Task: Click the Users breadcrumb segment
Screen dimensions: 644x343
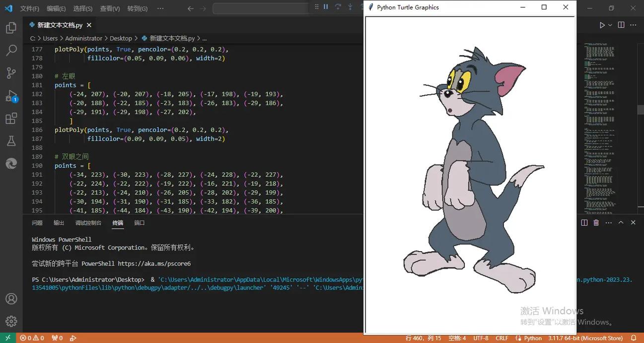Action: [50, 38]
